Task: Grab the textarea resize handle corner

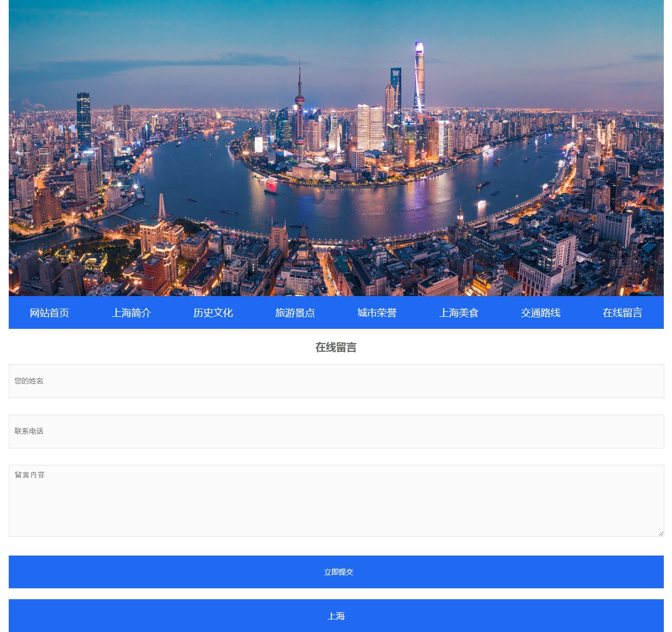Action: point(661,533)
